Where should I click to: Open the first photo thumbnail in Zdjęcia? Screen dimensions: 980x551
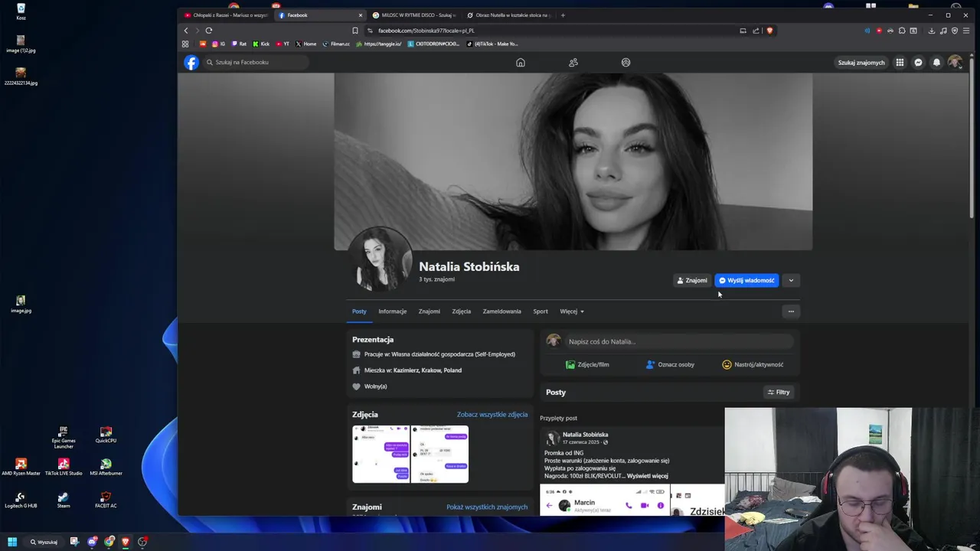(x=381, y=455)
